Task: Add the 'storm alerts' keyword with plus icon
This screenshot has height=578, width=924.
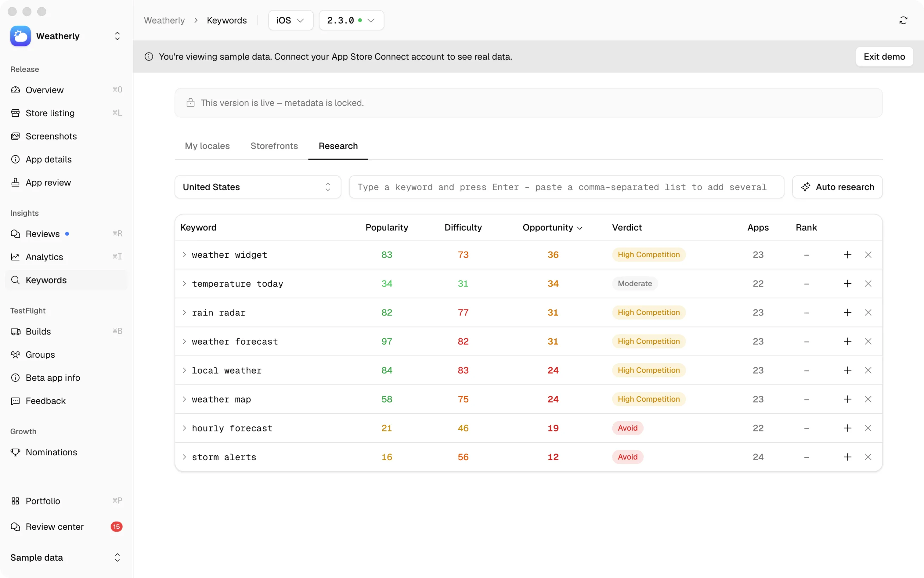Action: 847,457
